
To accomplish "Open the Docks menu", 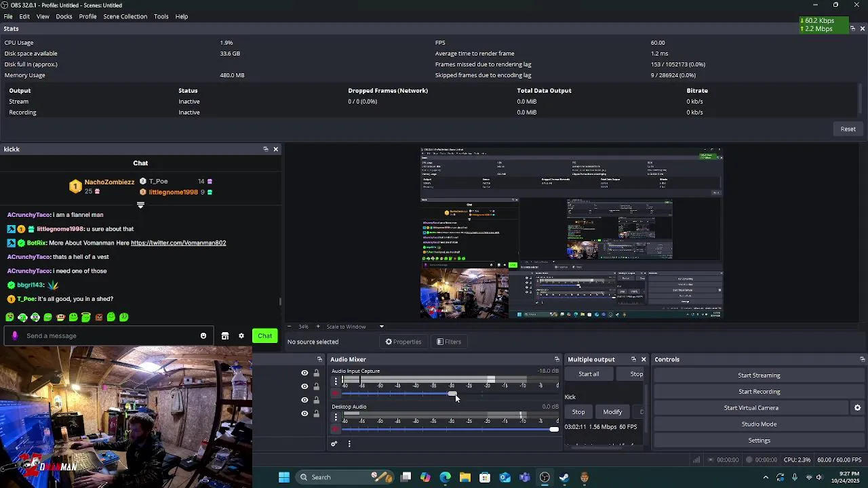I will 64,16.
